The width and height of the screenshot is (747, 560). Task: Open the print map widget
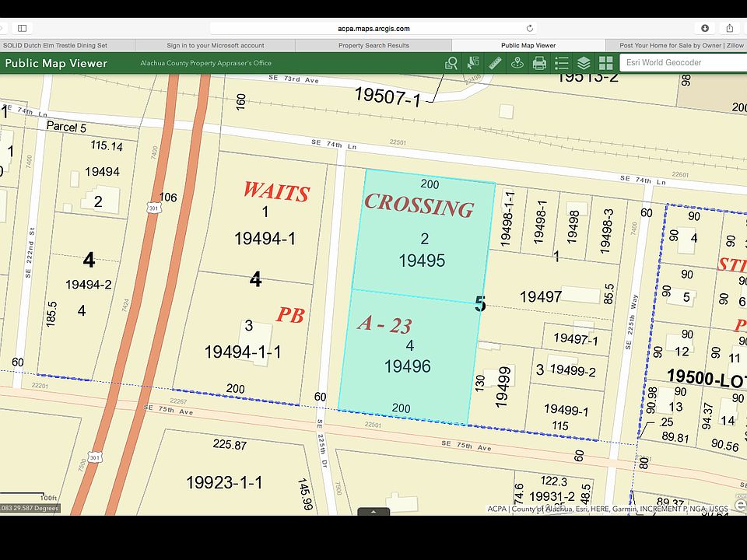point(539,63)
